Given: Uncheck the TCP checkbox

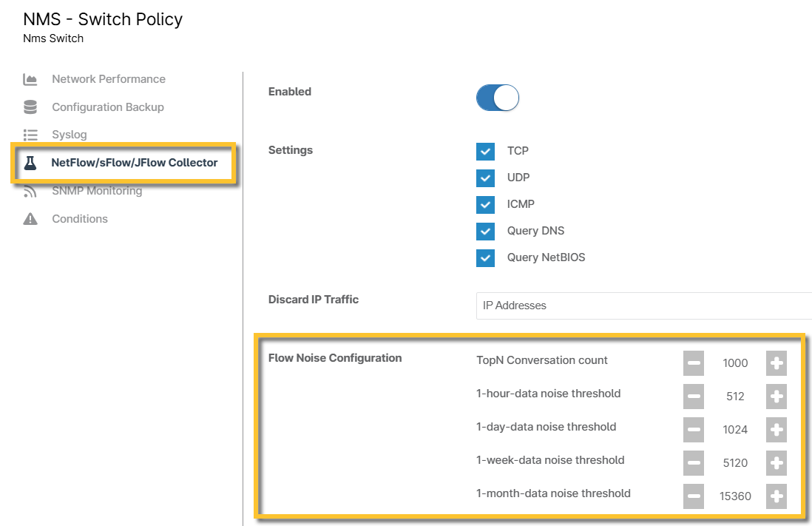Looking at the screenshot, I should [x=486, y=151].
